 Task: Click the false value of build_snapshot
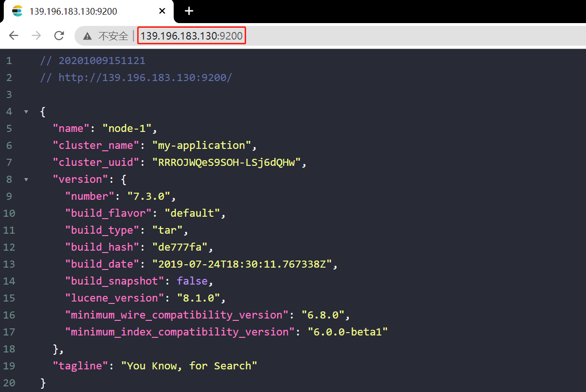pyautogui.click(x=192, y=281)
